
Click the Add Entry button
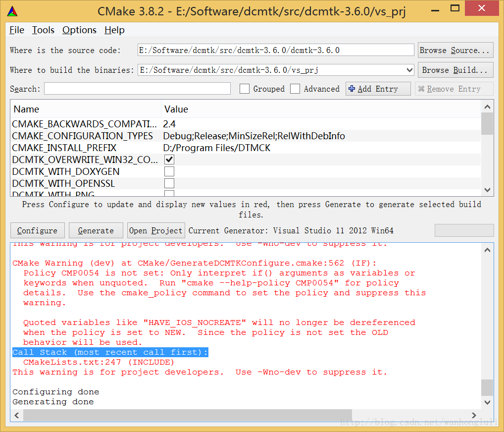click(378, 89)
